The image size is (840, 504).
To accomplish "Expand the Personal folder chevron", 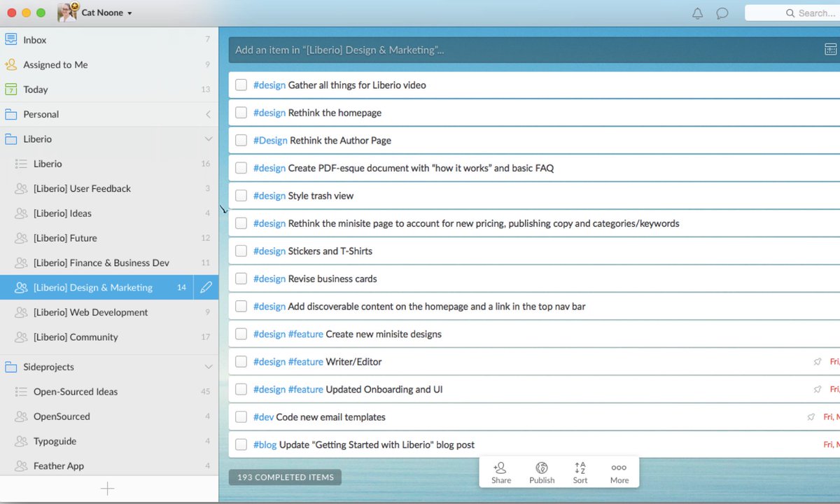I will [x=208, y=114].
